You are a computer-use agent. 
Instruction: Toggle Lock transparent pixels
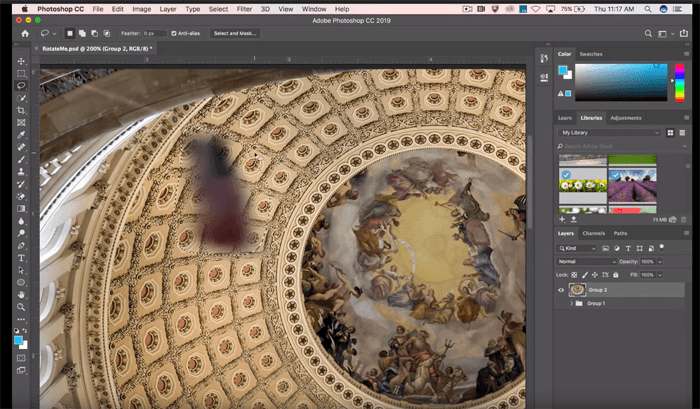(x=574, y=275)
